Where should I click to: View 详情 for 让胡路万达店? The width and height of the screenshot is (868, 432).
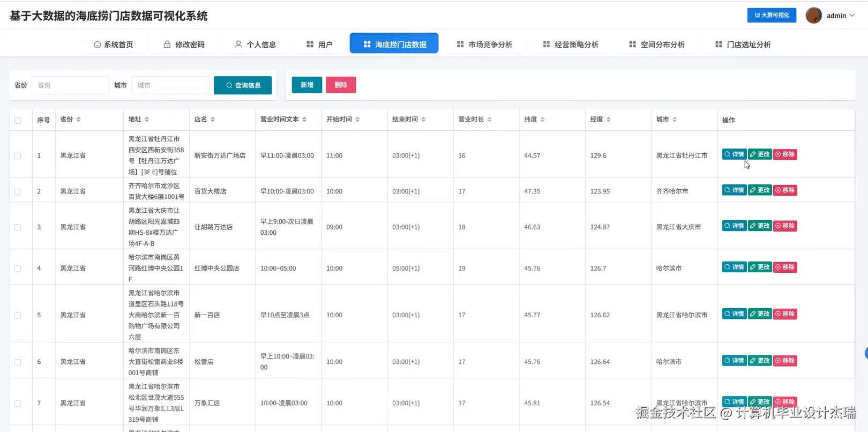(734, 226)
